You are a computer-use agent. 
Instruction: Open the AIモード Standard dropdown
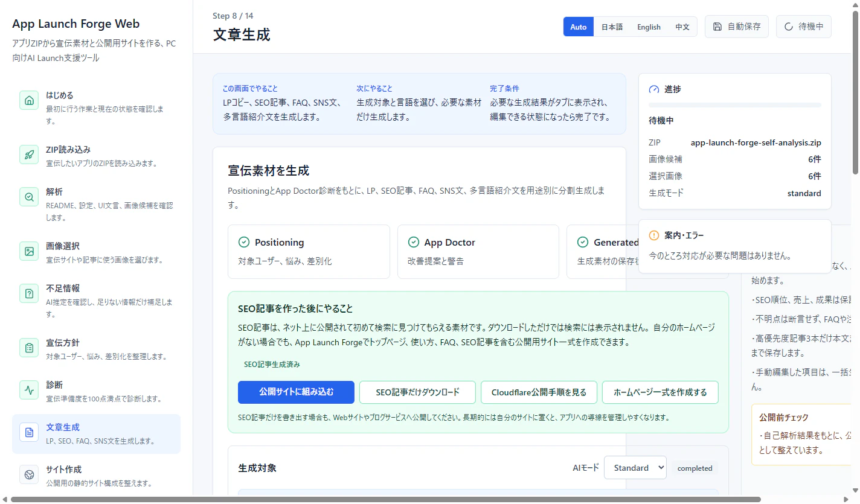point(635,468)
